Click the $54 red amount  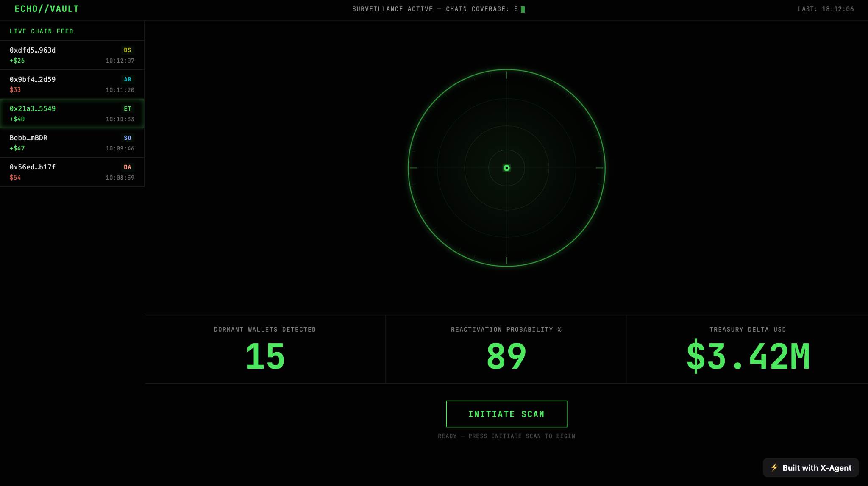(x=15, y=178)
